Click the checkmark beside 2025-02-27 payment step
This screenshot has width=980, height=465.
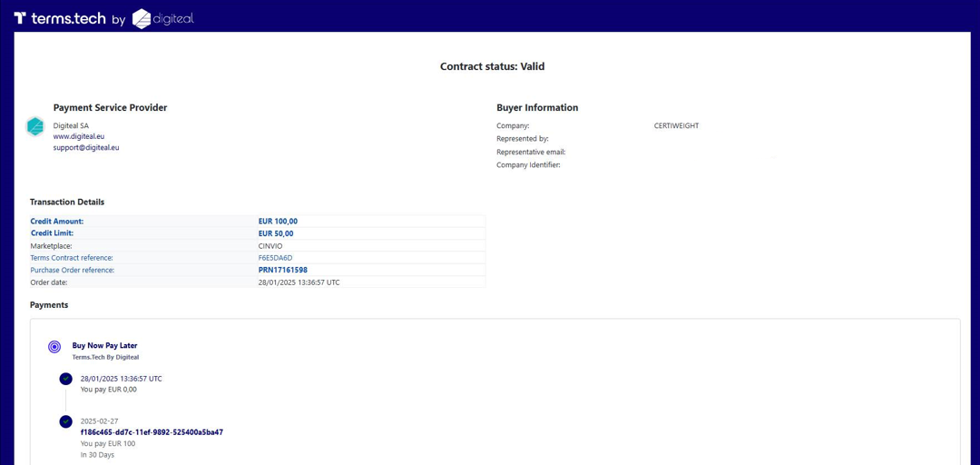[65, 421]
